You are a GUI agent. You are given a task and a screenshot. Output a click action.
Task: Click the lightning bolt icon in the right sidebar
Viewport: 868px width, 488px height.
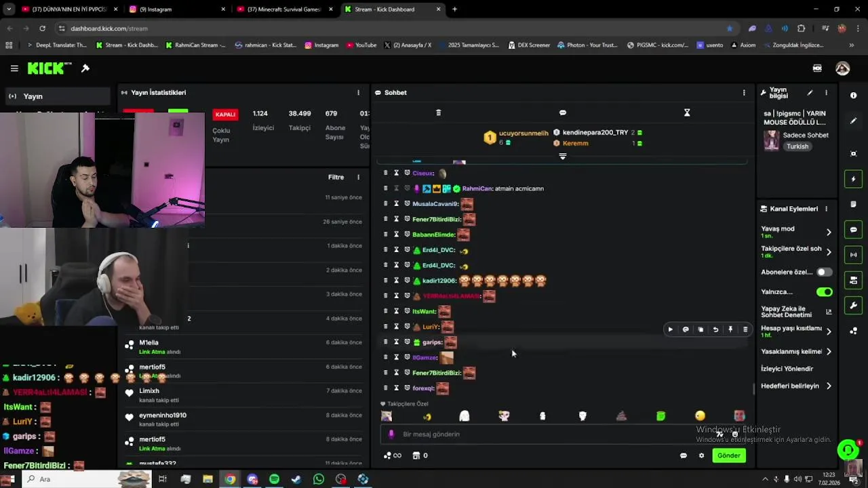tap(853, 179)
